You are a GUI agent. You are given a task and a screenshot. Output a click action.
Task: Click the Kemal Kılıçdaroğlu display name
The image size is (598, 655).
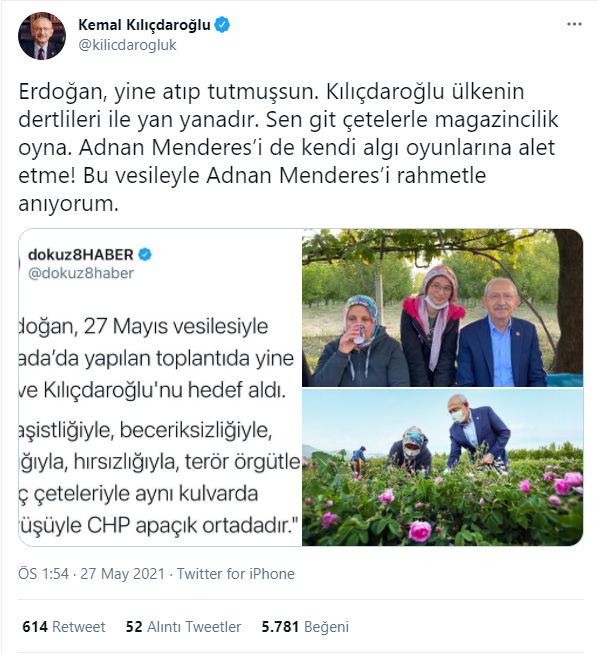(x=144, y=25)
